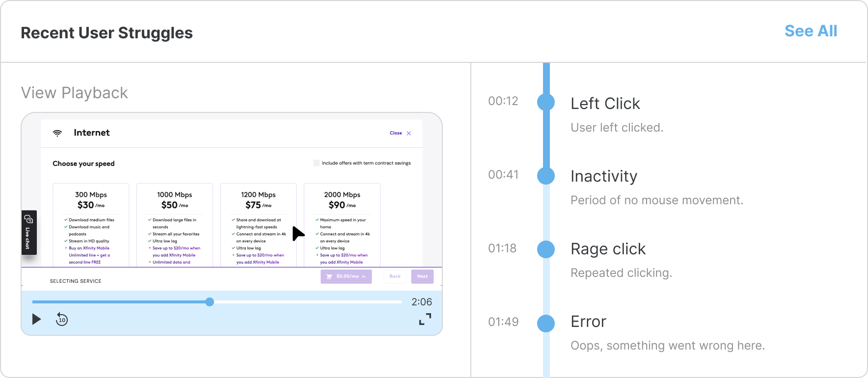The image size is (868, 378).
Task: Jump to the 01:49 Error marker
Action: (x=546, y=323)
